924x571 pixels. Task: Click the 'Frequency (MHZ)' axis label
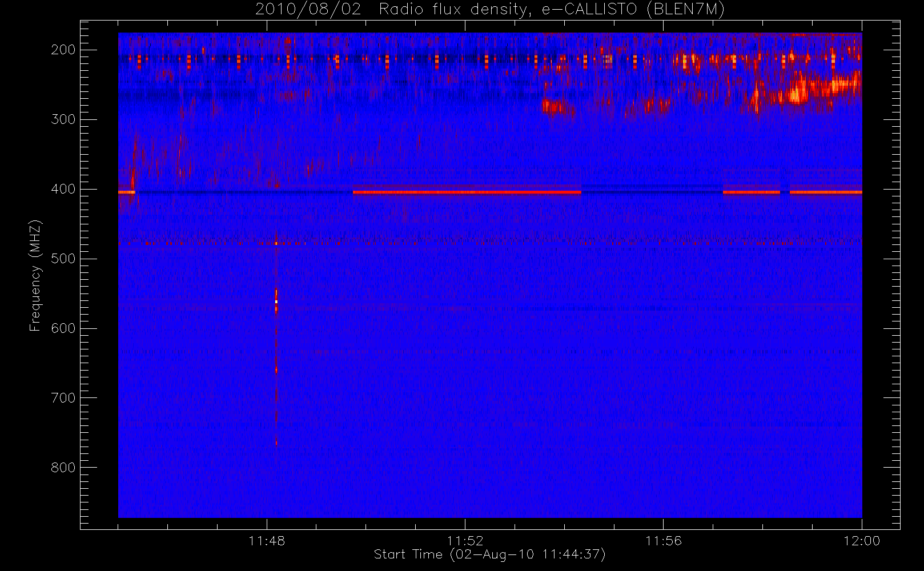point(35,275)
